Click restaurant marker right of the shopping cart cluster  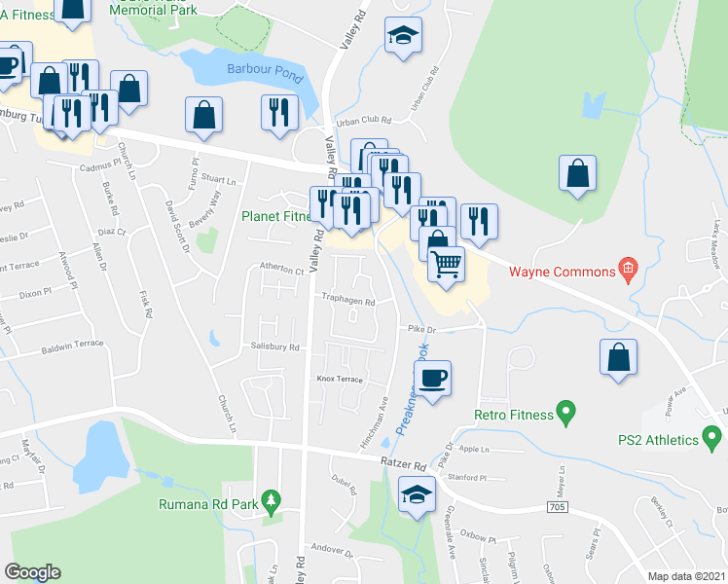(480, 225)
